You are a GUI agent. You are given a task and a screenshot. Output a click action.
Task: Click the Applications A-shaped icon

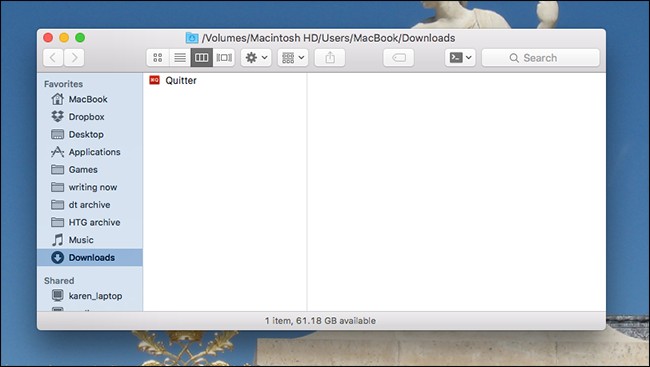tap(58, 152)
